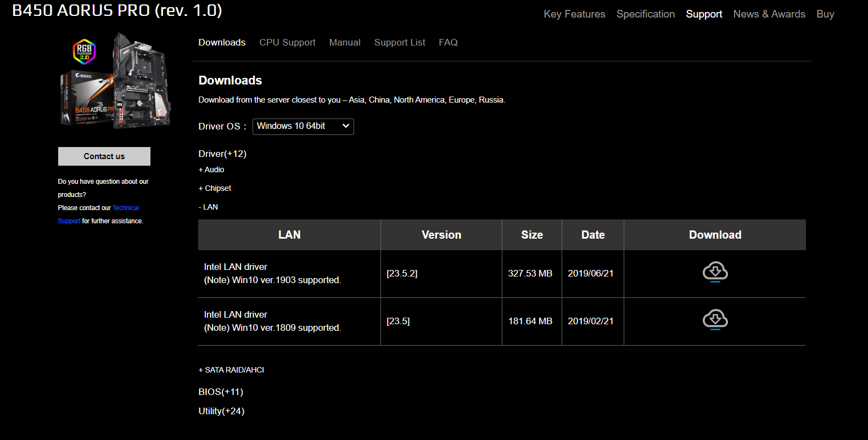Click the Size column header
The image size is (868, 440).
532,235
